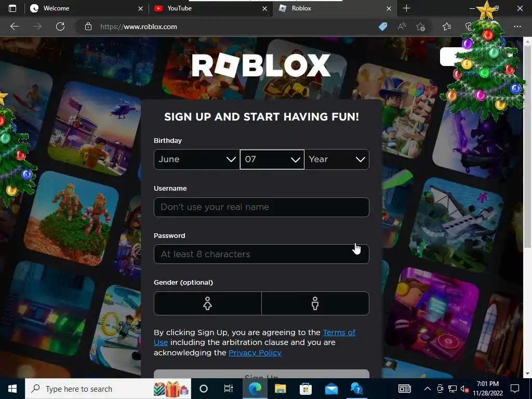Open the Edge tab actions menu icon
The width and height of the screenshot is (532, 399).
coord(12,8)
